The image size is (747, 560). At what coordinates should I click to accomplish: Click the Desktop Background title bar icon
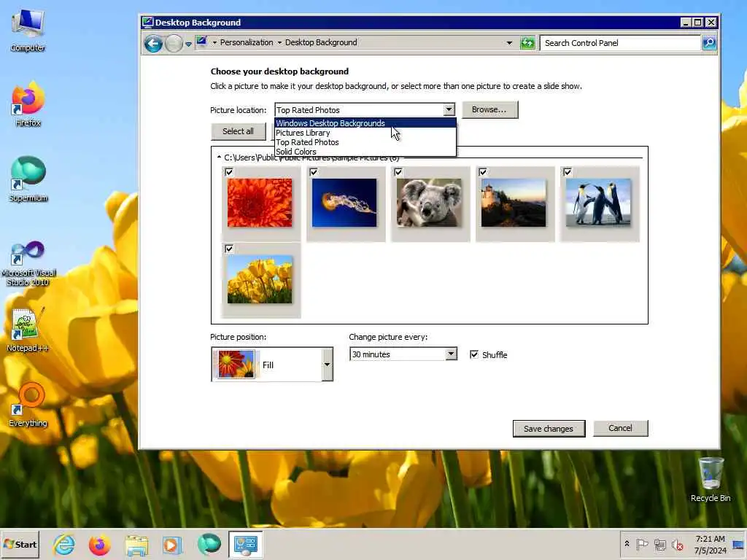(147, 23)
